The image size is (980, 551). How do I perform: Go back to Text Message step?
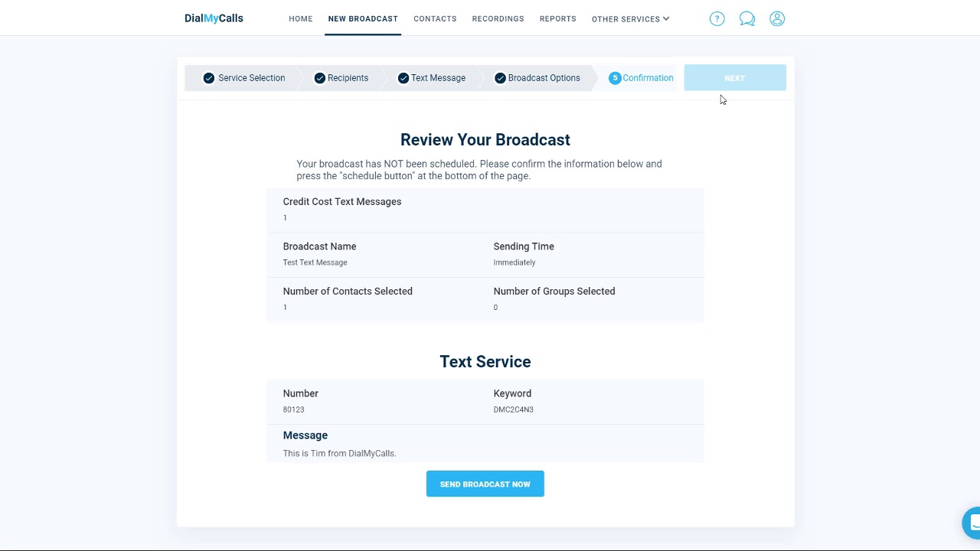(x=437, y=78)
